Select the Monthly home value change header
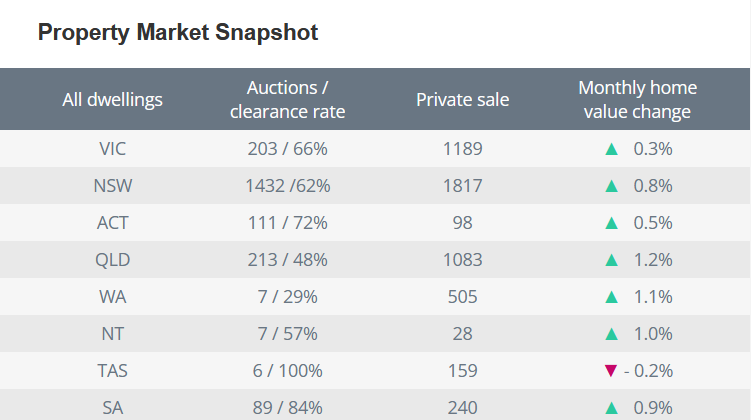The width and height of the screenshot is (751, 420). (637, 100)
